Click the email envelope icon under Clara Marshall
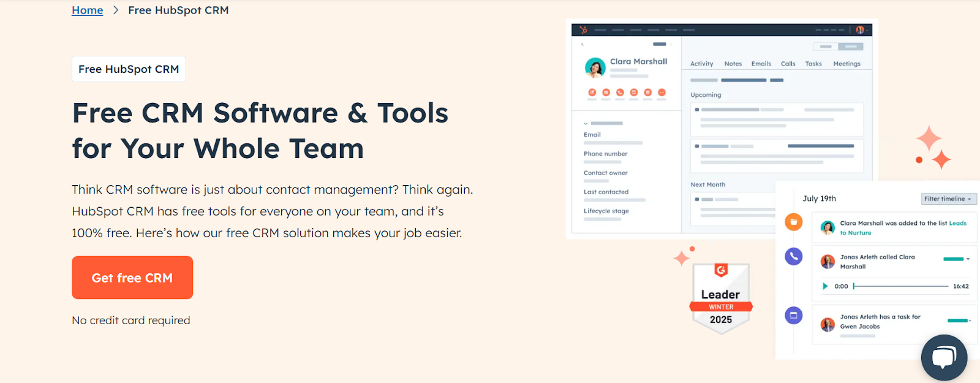 point(606,93)
